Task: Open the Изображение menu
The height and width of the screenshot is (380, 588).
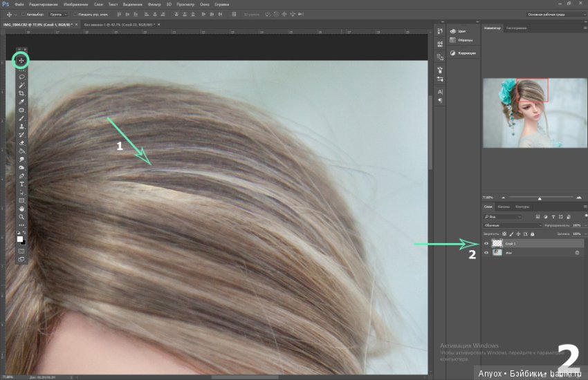Action: coord(76,5)
